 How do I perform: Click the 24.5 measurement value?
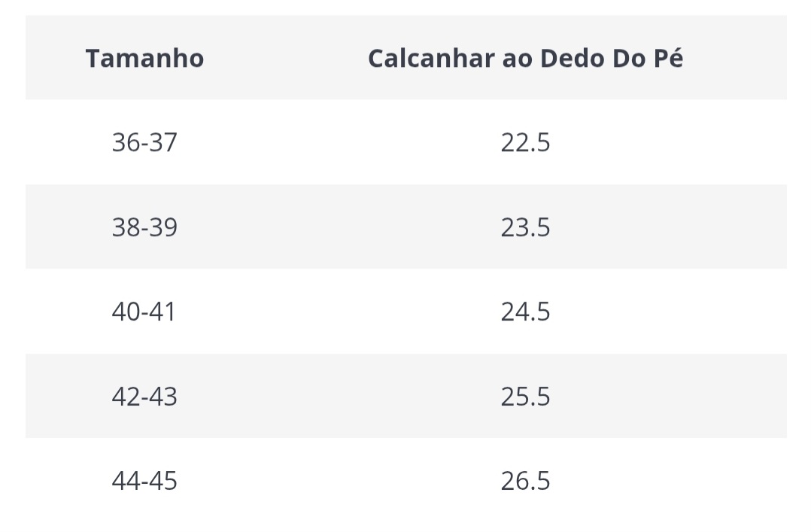525,312
